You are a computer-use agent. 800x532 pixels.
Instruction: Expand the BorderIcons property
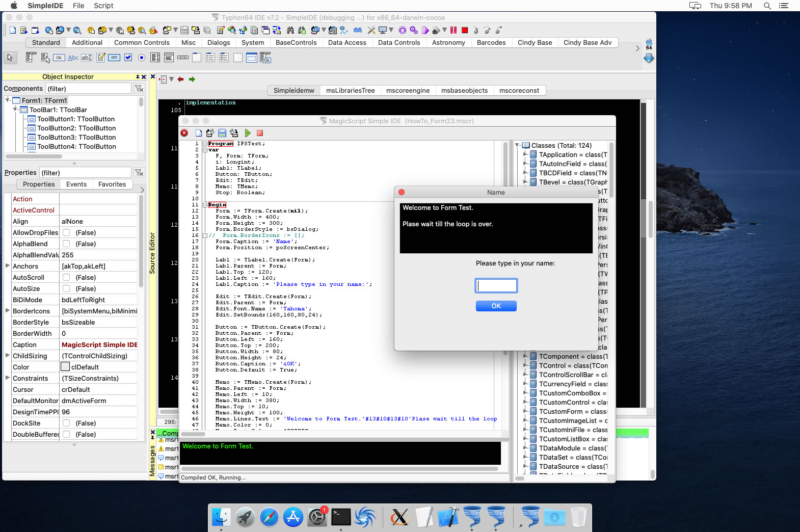pos(7,310)
